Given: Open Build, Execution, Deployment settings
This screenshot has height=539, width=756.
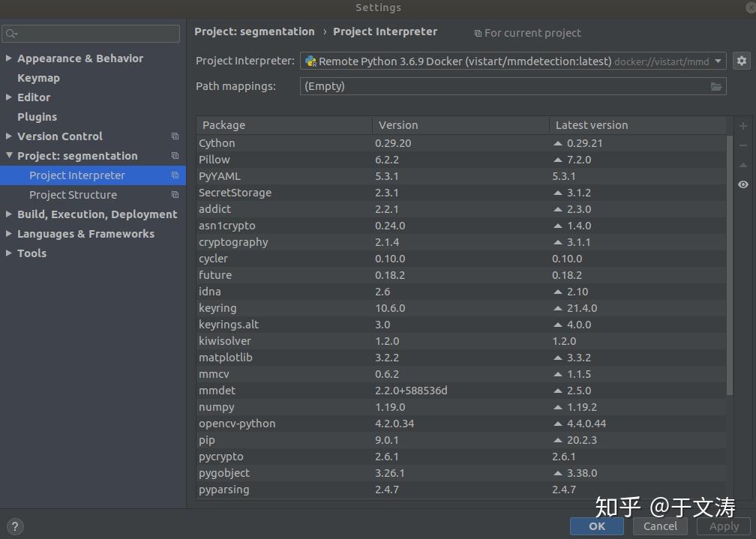Looking at the screenshot, I should point(96,214).
